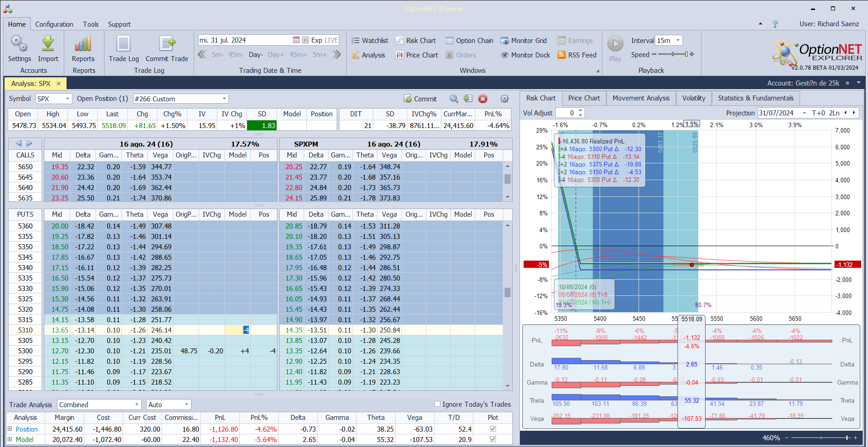The image size is (868, 447).
Task: Switch to the Home ribbon tab
Action: coord(17,24)
